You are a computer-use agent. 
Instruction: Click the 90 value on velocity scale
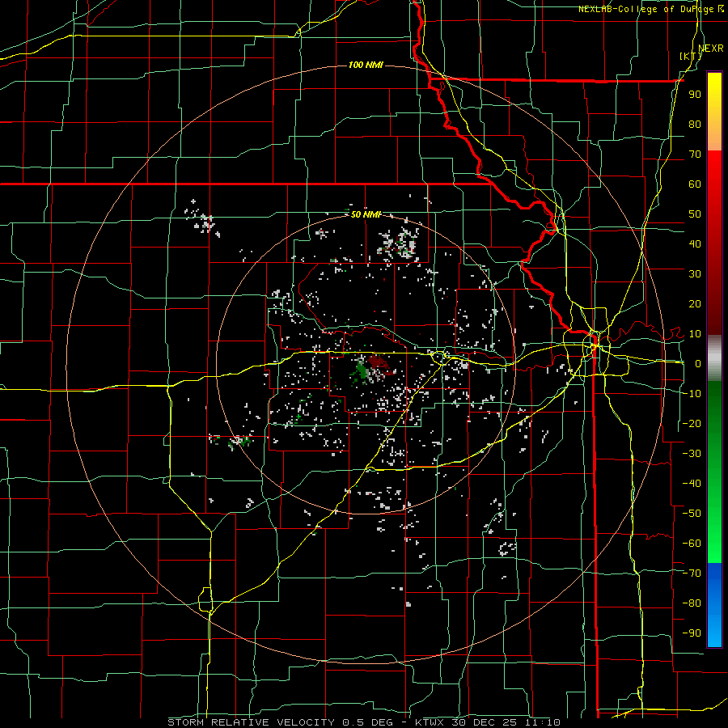695,95
